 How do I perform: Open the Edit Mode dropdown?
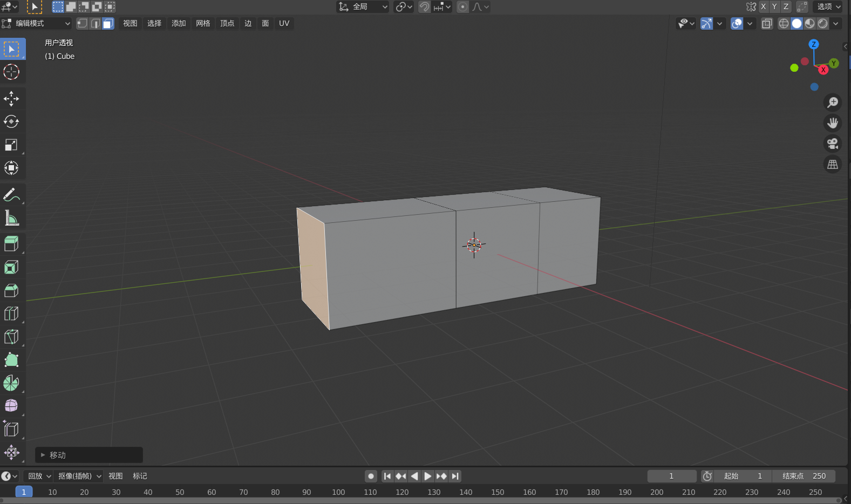[x=36, y=23]
